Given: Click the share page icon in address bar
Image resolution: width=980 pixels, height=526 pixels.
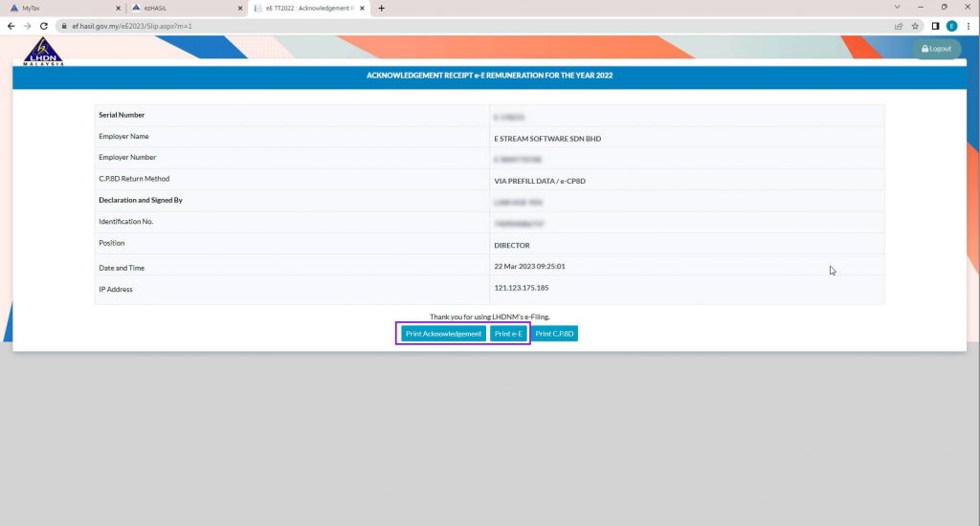Looking at the screenshot, I should (x=899, y=26).
